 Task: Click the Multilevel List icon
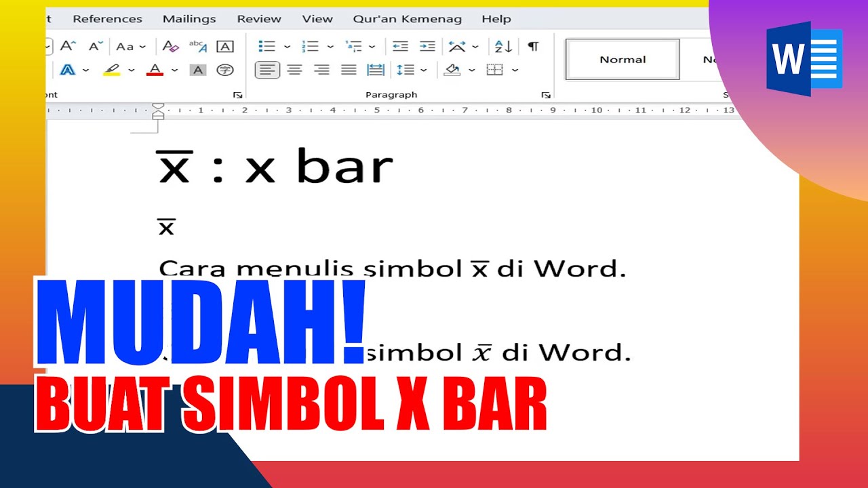coord(353,46)
